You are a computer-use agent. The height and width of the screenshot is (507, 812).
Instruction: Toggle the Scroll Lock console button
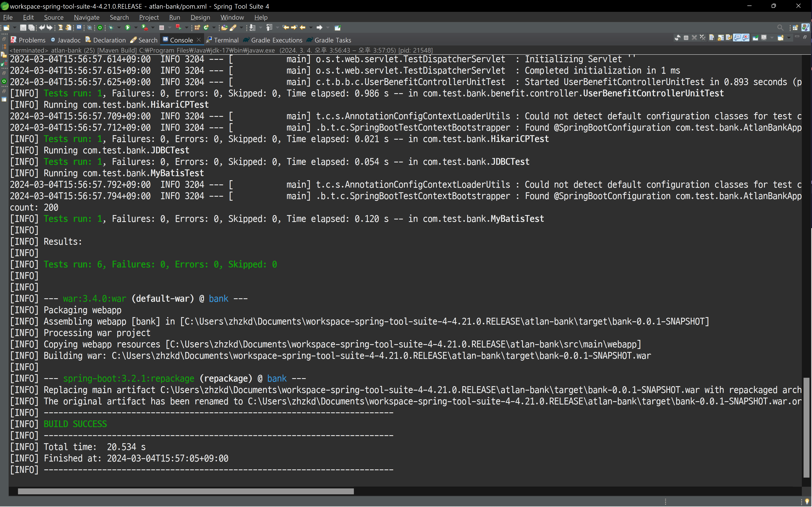coord(721,38)
